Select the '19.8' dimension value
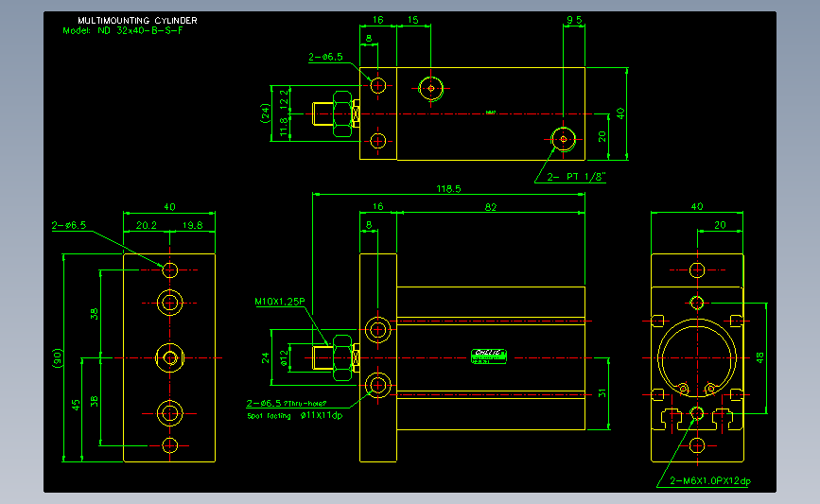Viewport: 820px width, 504px height. (192, 225)
